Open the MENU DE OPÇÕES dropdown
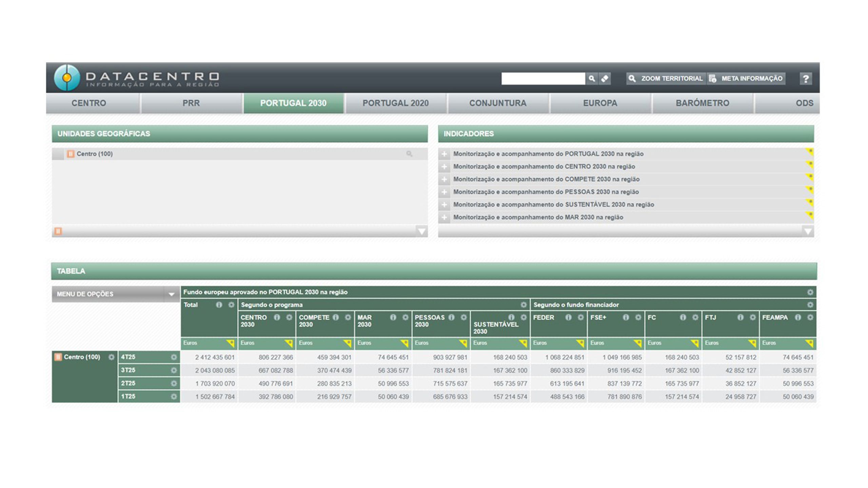Image resolution: width=868 pixels, height=488 pixels. (171, 294)
